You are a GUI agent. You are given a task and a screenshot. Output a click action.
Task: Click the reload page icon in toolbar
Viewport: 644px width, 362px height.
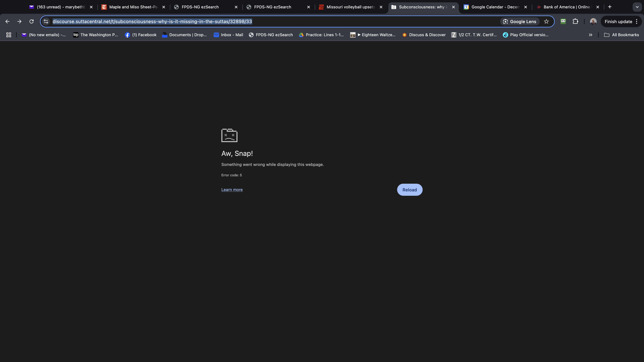pyautogui.click(x=32, y=21)
